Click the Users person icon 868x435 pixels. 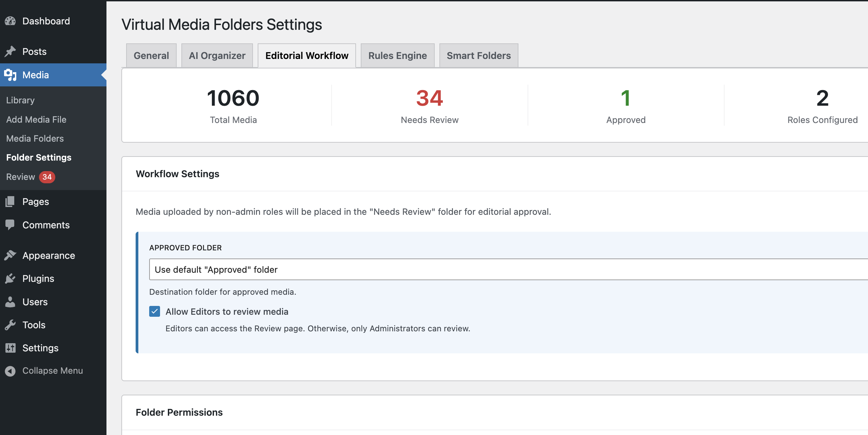[10, 302]
